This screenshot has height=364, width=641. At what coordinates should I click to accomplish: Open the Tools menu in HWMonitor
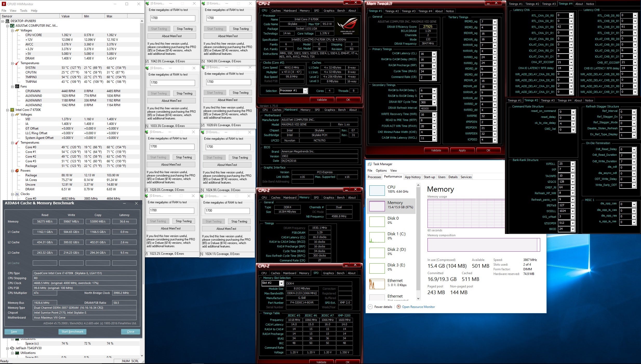point(24,11)
